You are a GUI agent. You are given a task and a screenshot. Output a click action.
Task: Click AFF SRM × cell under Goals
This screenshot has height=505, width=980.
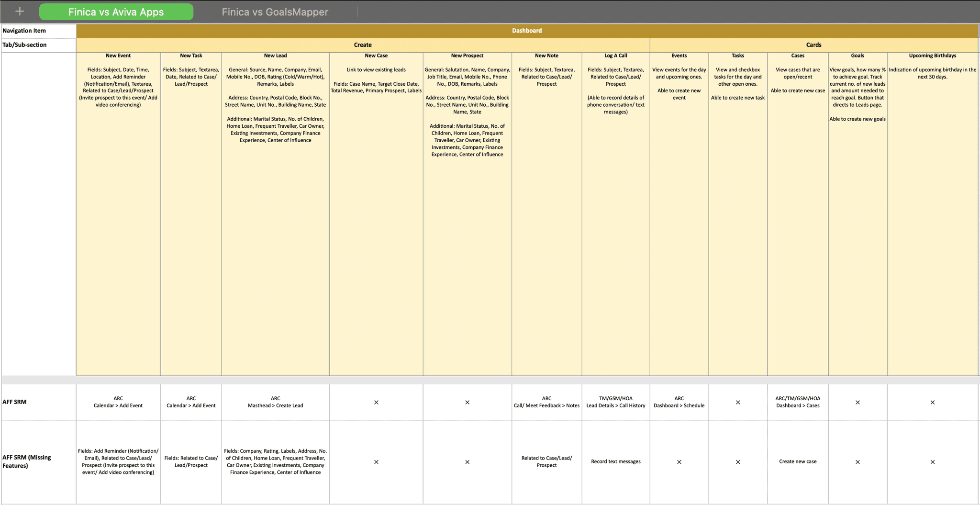click(857, 402)
